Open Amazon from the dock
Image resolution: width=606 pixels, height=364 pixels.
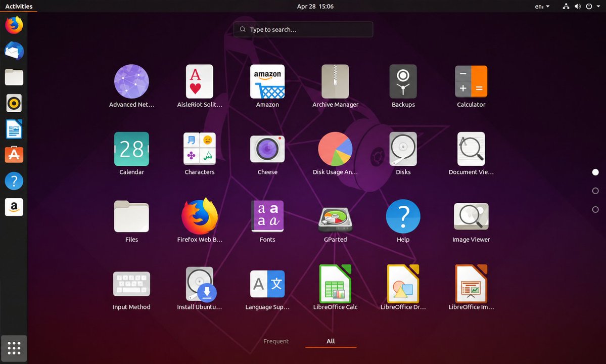[14, 207]
